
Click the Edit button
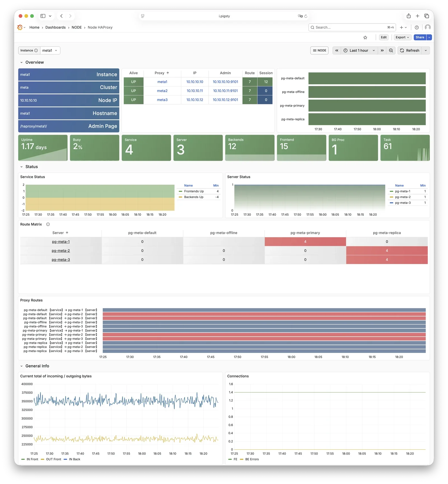point(383,37)
